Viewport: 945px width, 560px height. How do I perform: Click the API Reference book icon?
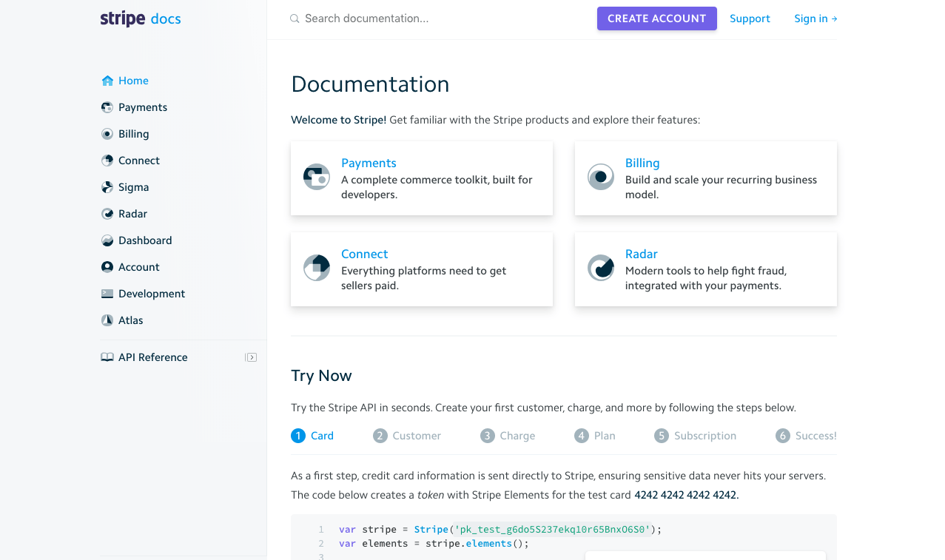(107, 357)
